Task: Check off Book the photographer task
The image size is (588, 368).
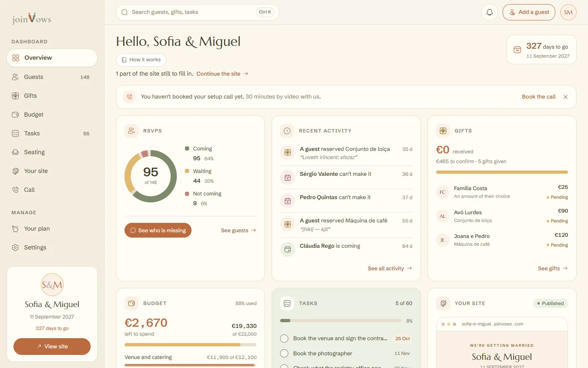Action: (284, 353)
